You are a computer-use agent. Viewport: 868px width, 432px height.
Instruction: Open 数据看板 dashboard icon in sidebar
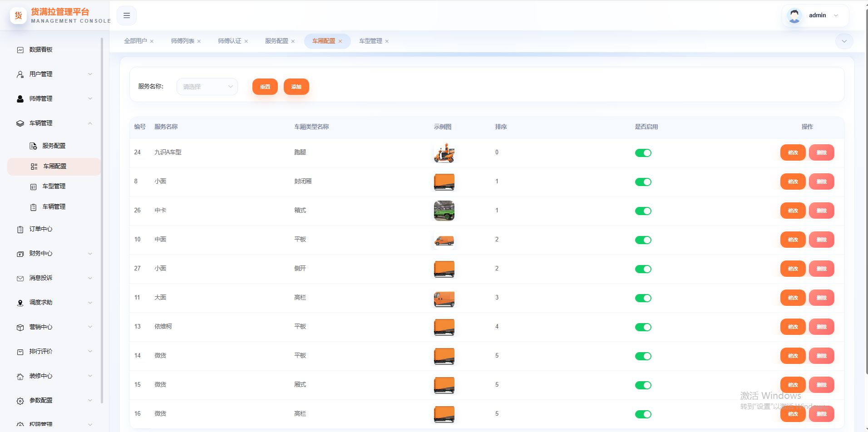pyautogui.click(x=20, y=50)
